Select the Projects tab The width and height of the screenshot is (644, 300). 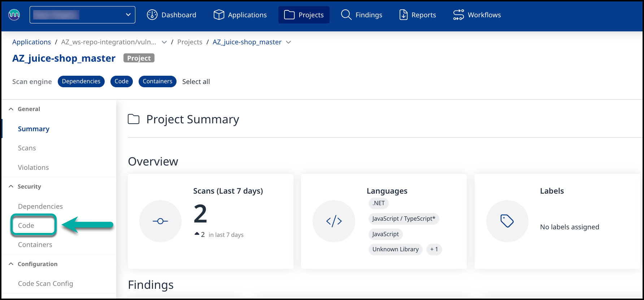304,15
